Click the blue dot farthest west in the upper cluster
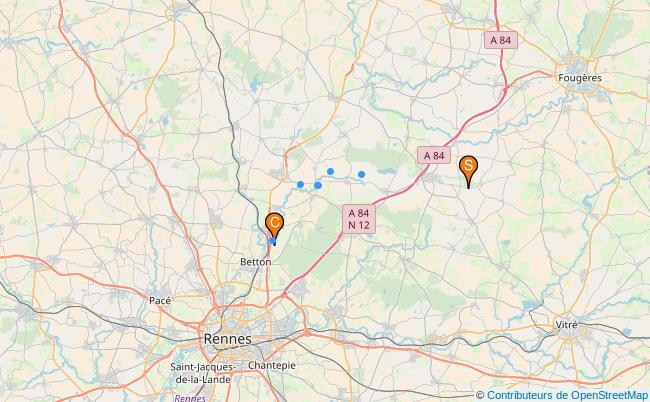The width and height of the screenshot is (650, 402). [301, 184]
